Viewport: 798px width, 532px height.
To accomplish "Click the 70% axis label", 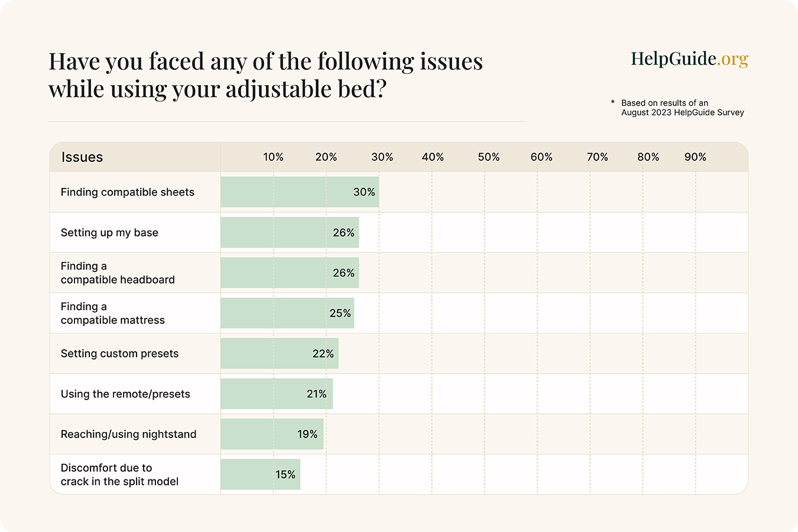I will pyautogui.click(x=597, y=157).
